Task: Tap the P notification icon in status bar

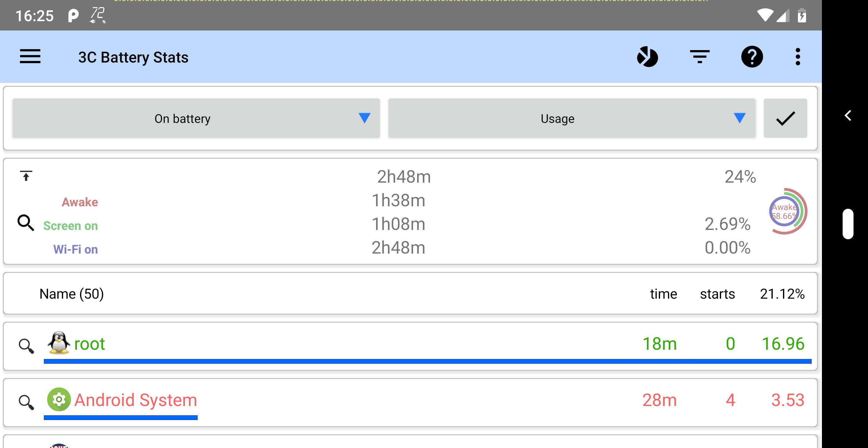Action: point(73,16)
